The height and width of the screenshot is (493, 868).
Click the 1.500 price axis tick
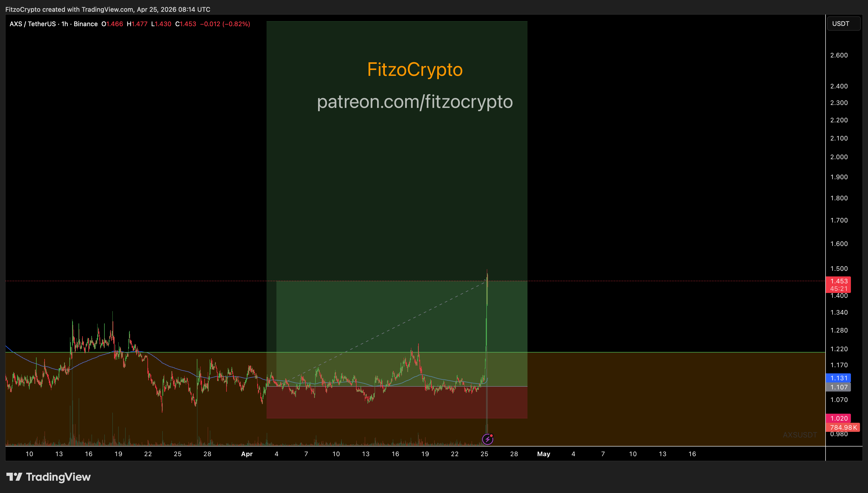[x=839, y=268]
